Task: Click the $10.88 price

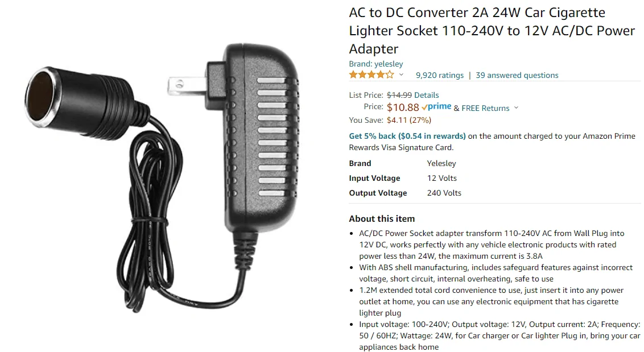Action: (x=403, y=107)
